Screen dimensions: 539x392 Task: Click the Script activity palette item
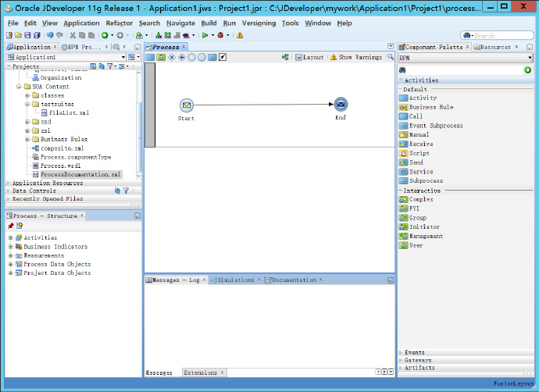pyautogui.click(x=414, y=153)
